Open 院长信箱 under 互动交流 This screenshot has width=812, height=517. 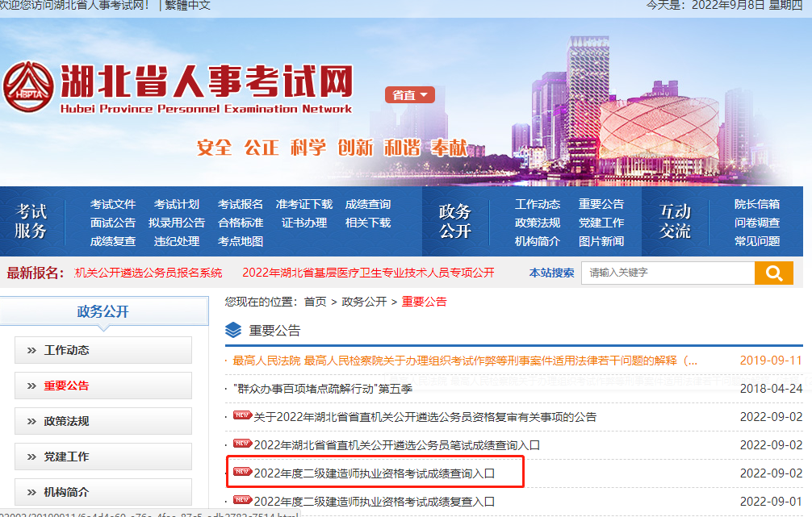[756, 204]
